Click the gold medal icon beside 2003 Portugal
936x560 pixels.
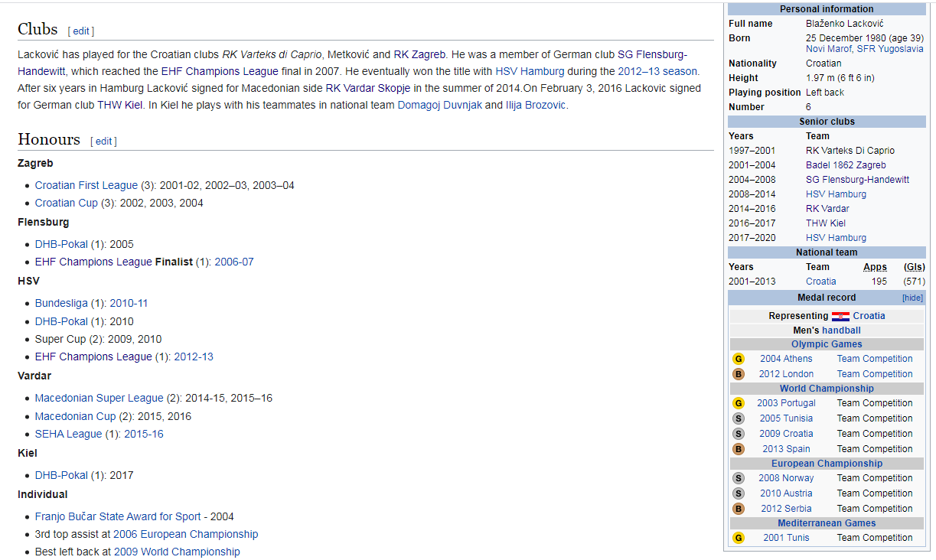tap(738, 403)
